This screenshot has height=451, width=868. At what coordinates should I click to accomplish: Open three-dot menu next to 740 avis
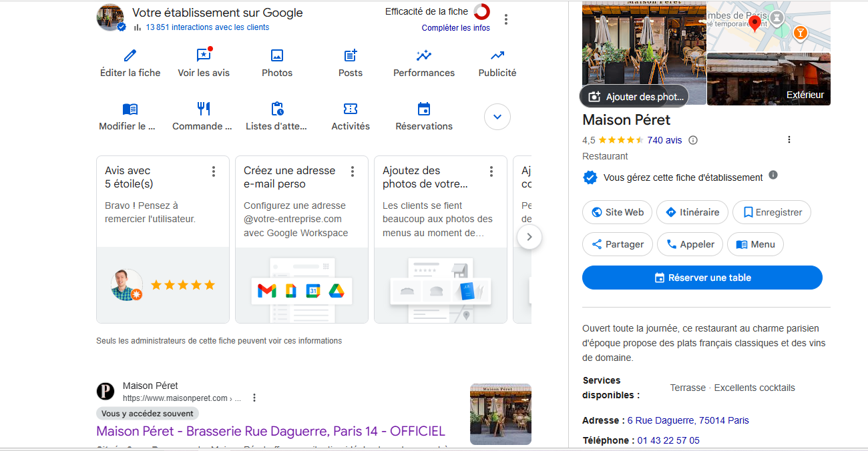tap(789, 140)
